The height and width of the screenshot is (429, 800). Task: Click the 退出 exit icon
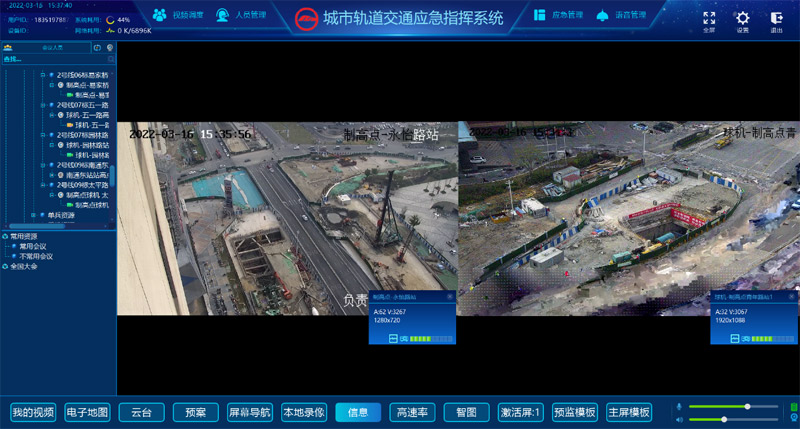click(x=777, y=18)
